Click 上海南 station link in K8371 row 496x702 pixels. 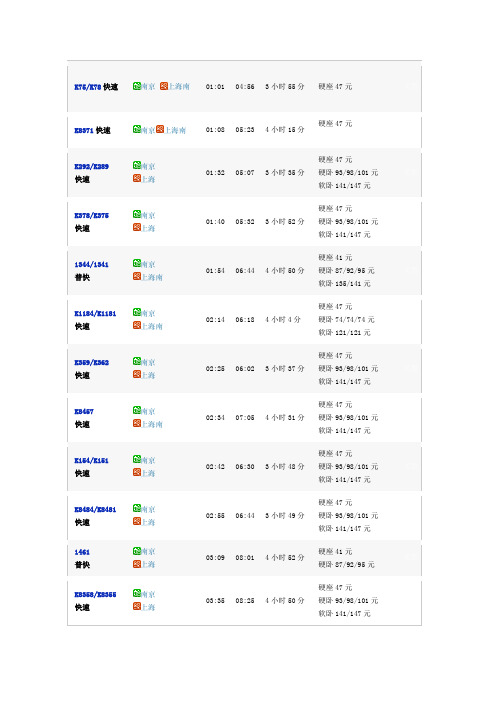tap(175, 130)
